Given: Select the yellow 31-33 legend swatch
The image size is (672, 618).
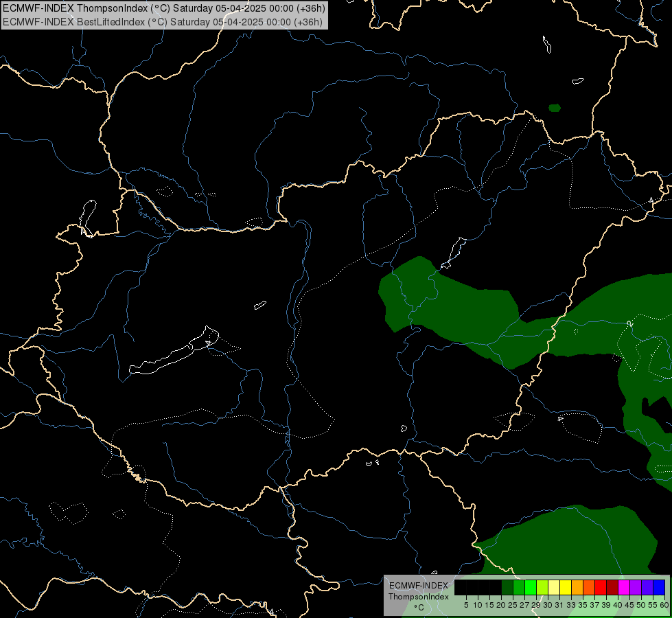Looking at the screenshot, I should [x=566, y=587].
